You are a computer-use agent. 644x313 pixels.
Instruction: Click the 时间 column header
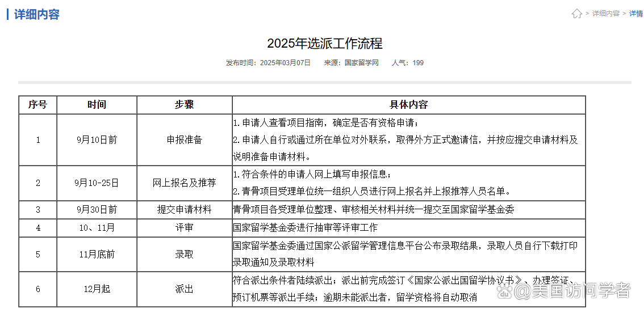click(x=97, y=104)
